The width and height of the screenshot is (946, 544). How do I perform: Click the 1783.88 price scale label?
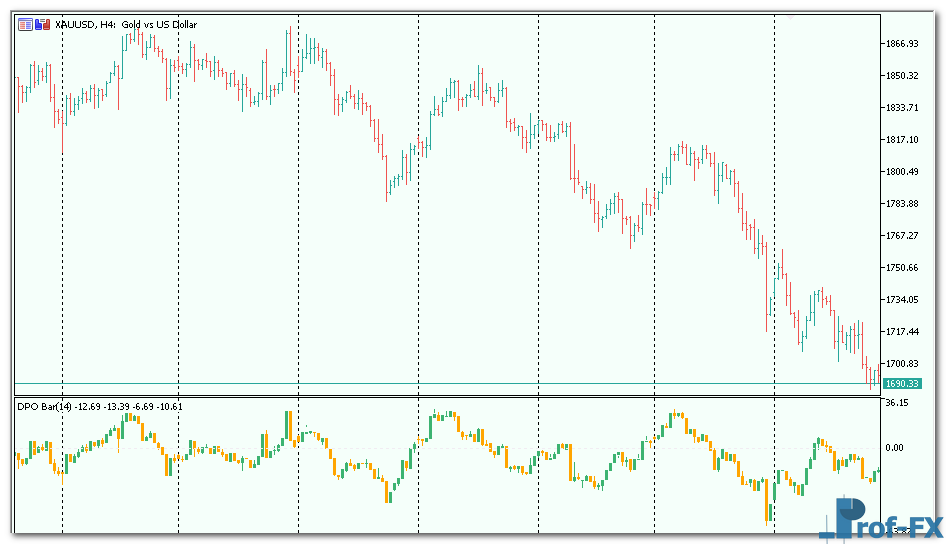[902, 204]
